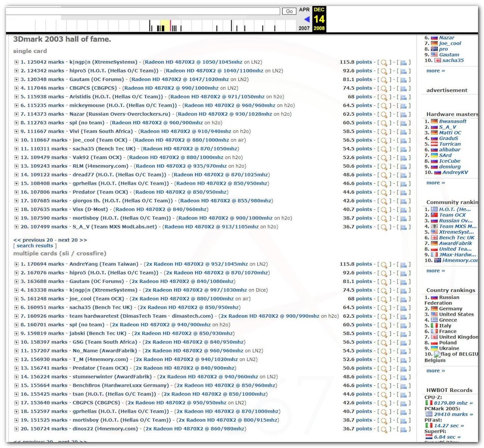Open screenshot icon on 156224 marks stummerwinter row
The width and height of the screenshot is (484, 448).
[403, 377]
